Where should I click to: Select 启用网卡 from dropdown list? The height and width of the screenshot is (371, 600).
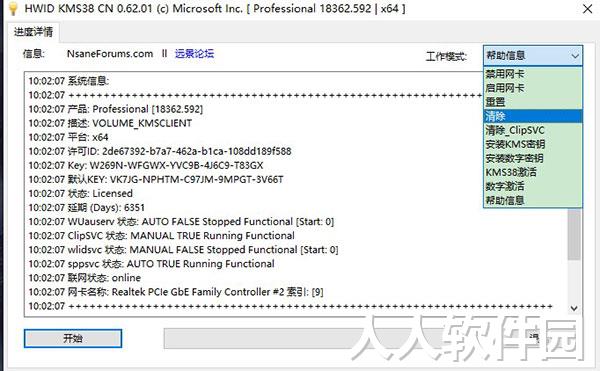533,88
